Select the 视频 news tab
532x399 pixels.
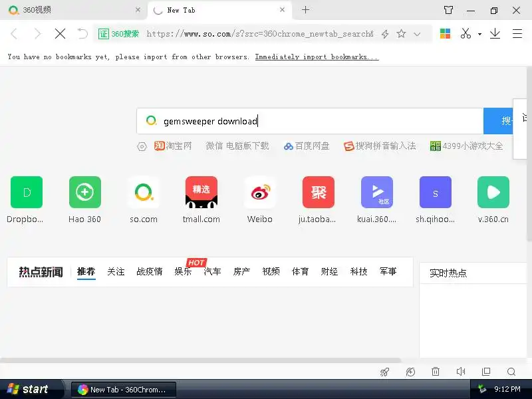coord(271,271)
